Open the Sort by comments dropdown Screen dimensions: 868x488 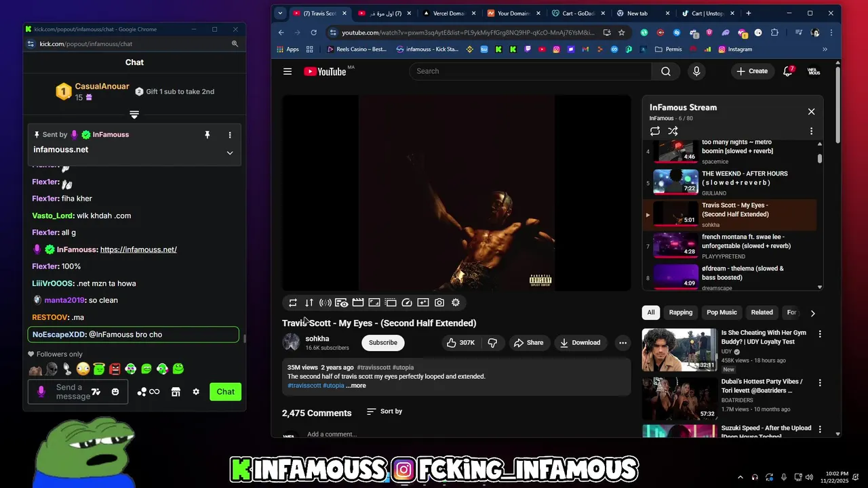pos(384,411)
